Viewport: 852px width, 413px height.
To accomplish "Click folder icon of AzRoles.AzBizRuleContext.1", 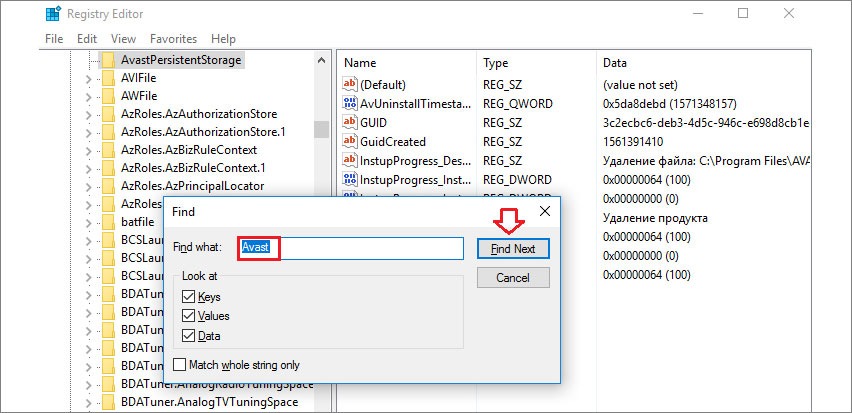I will [x=109, y=167].
